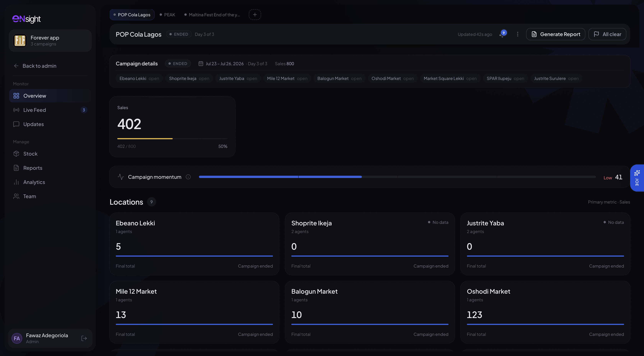Click the Ebeano Lekki card progress bar
The height and width of the screenshot is (356, 644).
[x=194, y=256]
